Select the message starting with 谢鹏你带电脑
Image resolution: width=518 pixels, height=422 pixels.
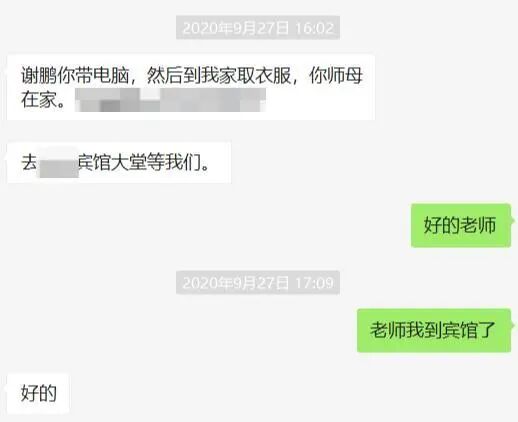(191, 87)
